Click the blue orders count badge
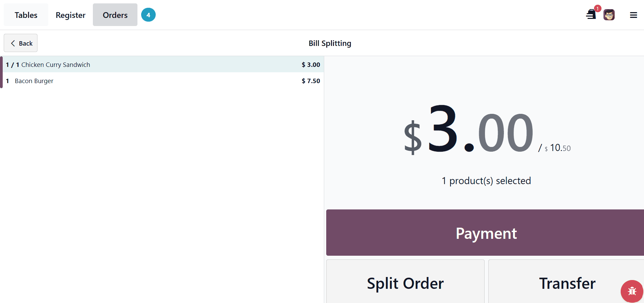 tap(148, 15)
